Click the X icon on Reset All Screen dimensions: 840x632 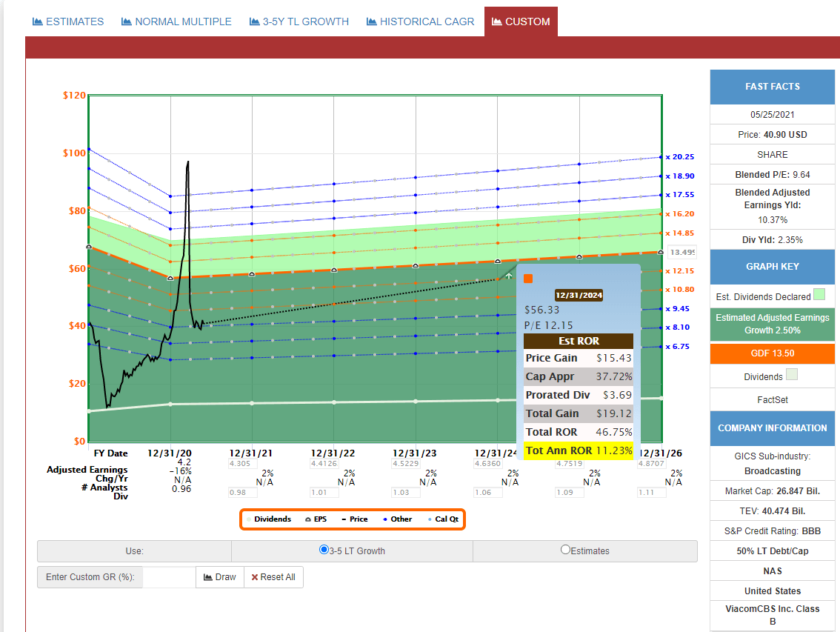(x=254, y=576)
